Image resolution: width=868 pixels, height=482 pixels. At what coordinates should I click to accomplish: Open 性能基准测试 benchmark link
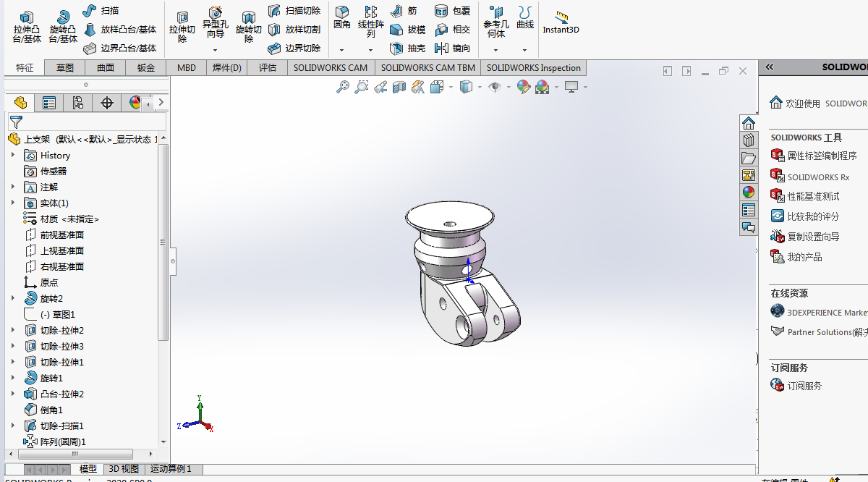coord(805,196)
